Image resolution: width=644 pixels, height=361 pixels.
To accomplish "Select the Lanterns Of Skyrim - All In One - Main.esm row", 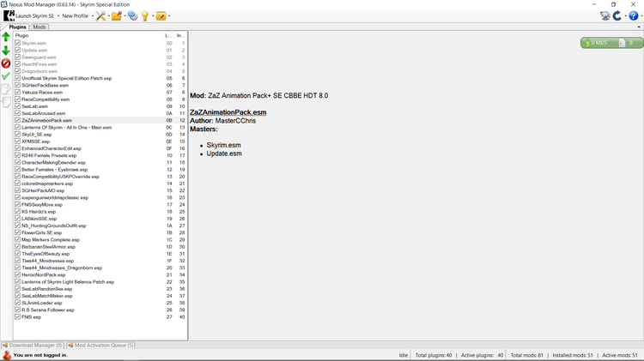I will coord(100,127).
